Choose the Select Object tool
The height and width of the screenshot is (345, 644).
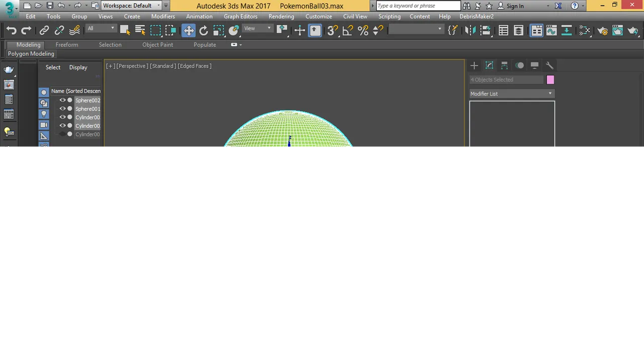[125, 31]
